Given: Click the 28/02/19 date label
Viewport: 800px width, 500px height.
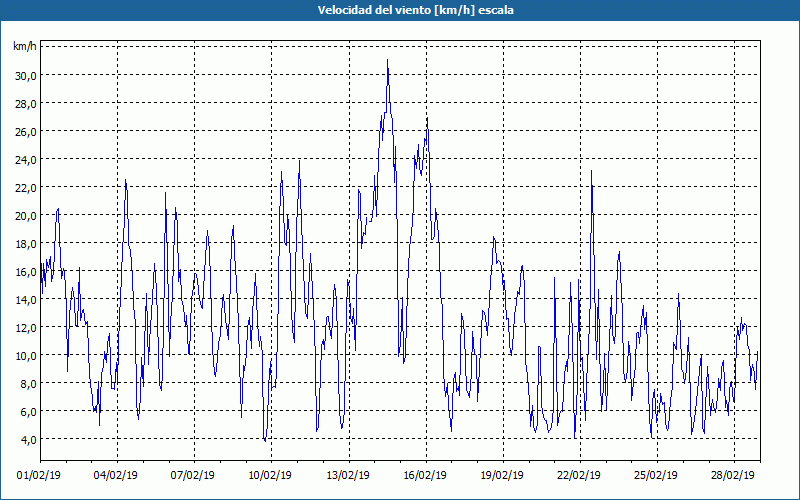Looking at the screenshot, I should coord(733,476).
